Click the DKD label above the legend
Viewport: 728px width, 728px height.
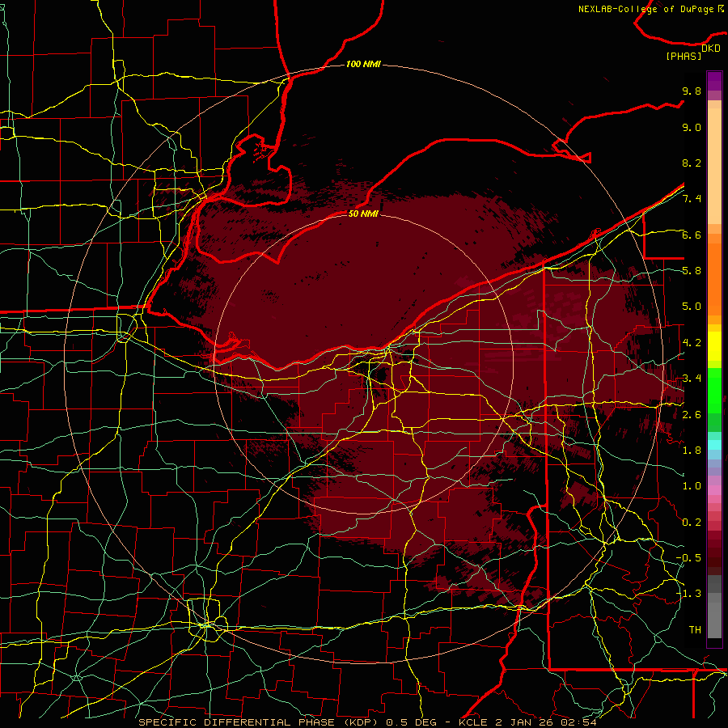[711, 48]
